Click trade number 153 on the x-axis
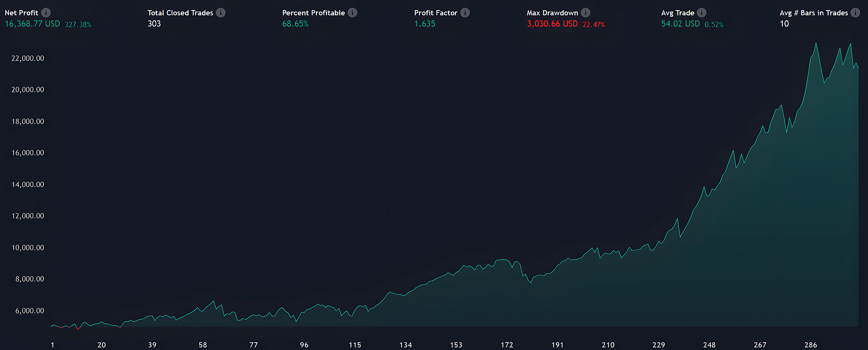 (456, 345)
